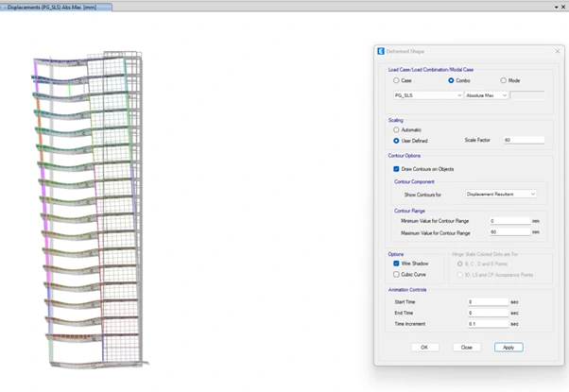Click the Close button in the dialog
This screenshot has width=569, height=392.
click(466, 348)
